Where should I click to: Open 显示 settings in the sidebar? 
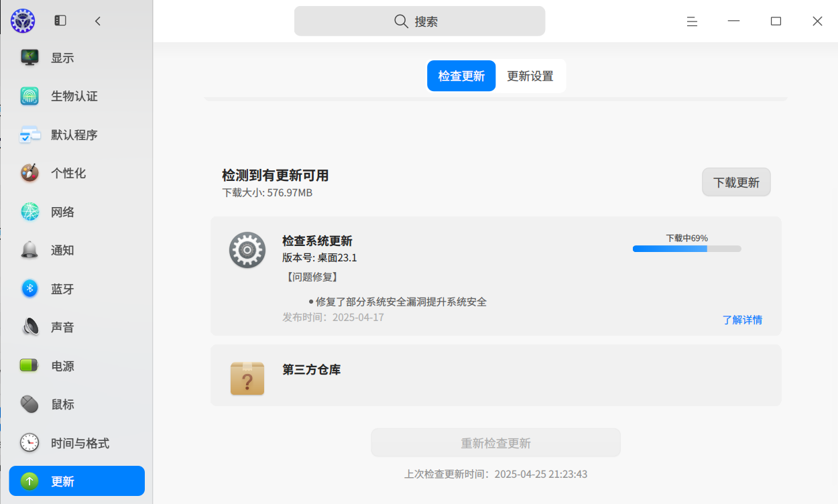click(77, 58)
